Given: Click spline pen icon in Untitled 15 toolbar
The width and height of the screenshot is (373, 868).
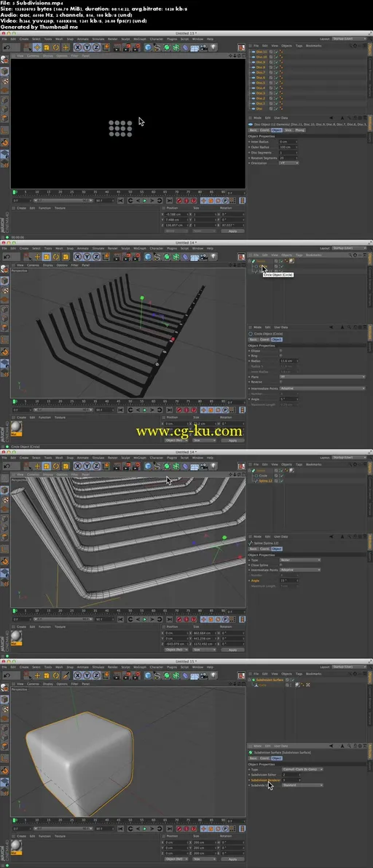Looking at the screenshot, I should pos(157,675).
